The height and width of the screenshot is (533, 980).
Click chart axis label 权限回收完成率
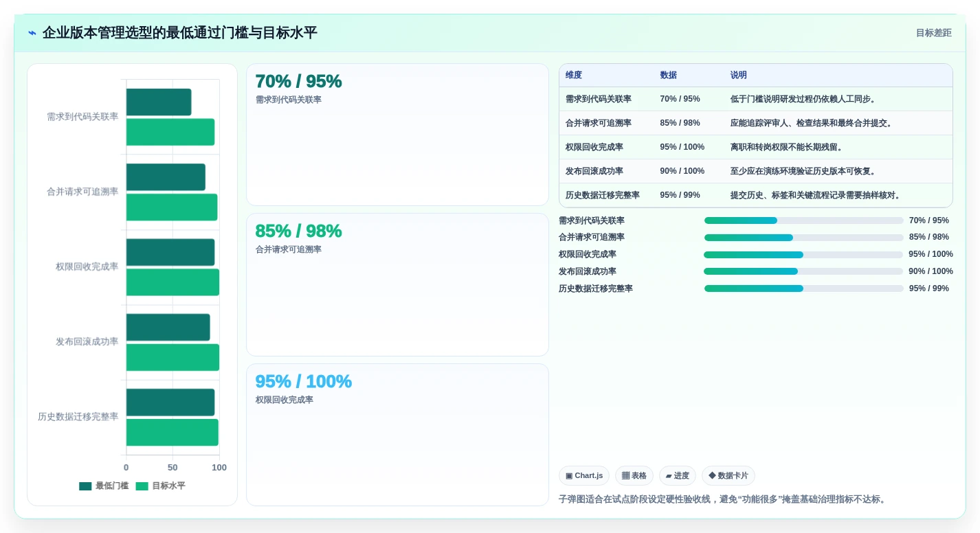coord(87,266)
